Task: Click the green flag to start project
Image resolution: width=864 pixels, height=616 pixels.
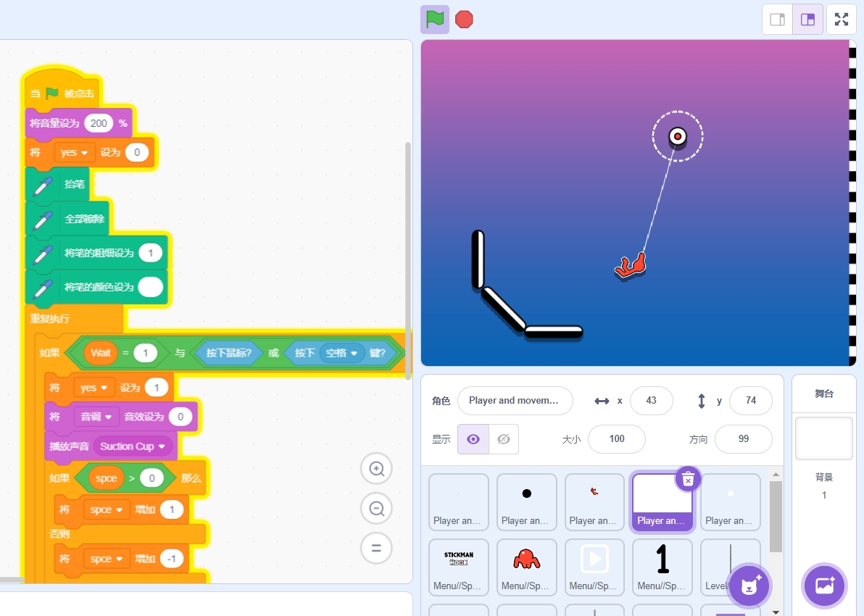Action: [435, 20]
